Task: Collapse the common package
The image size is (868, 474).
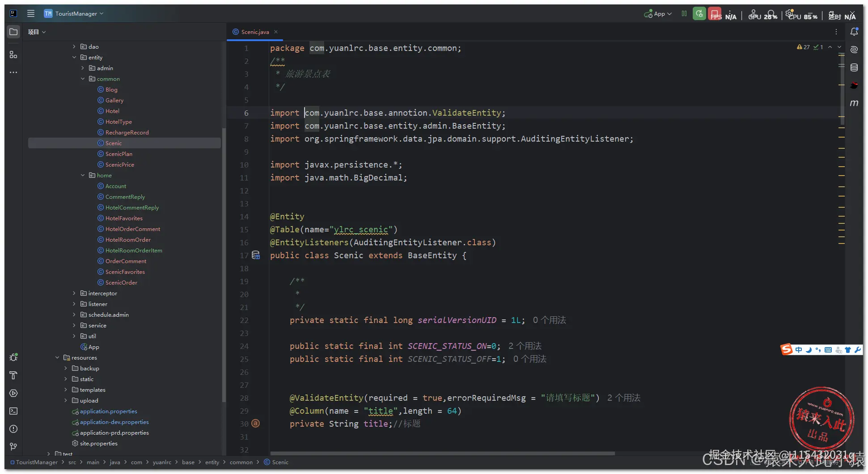Action: (83, 79)
